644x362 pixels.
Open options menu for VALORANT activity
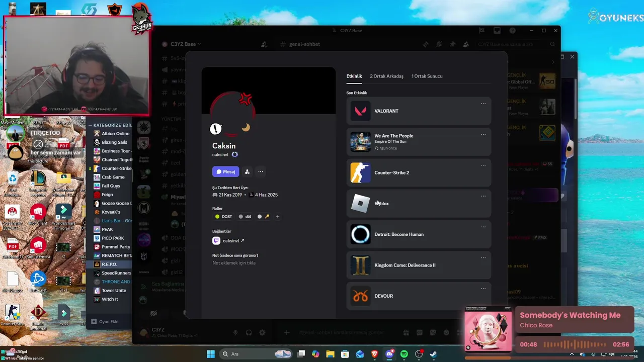click(483, 104)
